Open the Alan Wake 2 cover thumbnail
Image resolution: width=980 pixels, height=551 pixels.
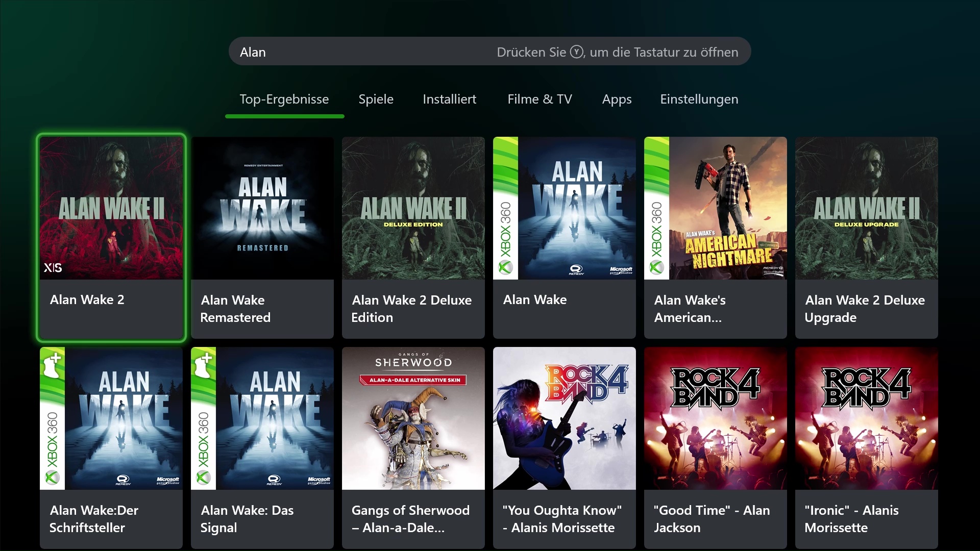pyautogui.click(x=111, y=208)
